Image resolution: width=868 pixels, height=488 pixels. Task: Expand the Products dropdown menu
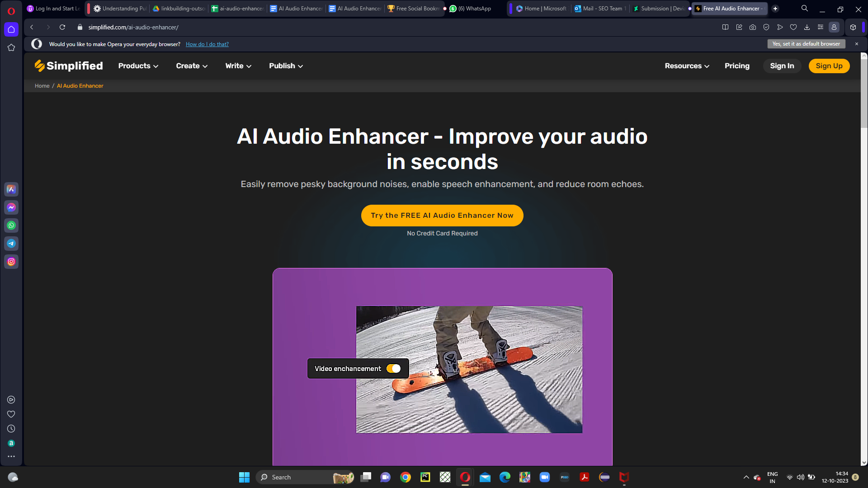(138, 66)
